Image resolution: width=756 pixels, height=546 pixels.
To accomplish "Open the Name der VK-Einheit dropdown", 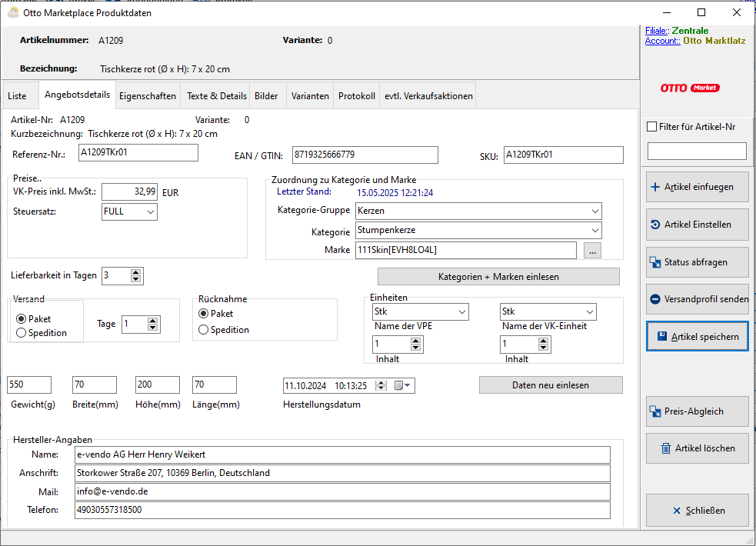I will point(589,311).
